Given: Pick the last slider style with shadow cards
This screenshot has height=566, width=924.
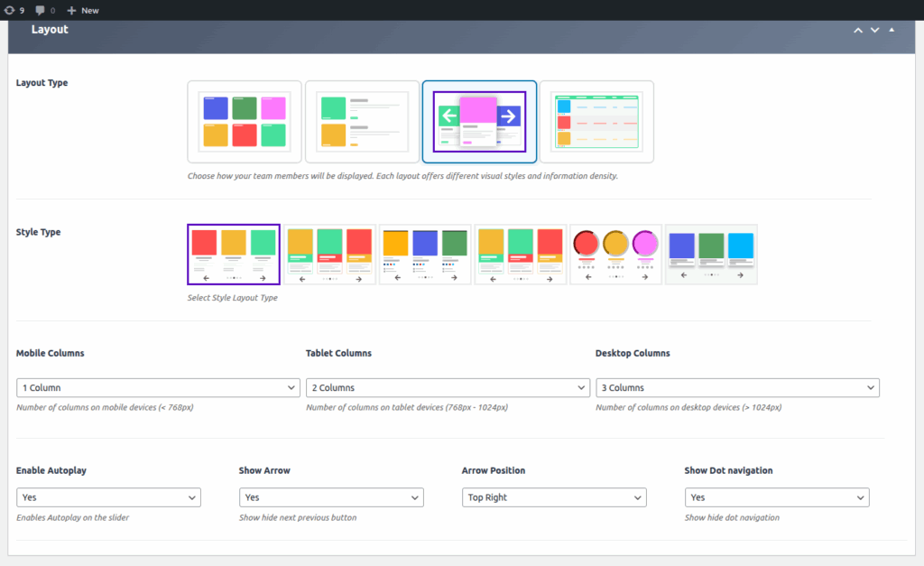Looking at the screenshot, I should 711,255.
